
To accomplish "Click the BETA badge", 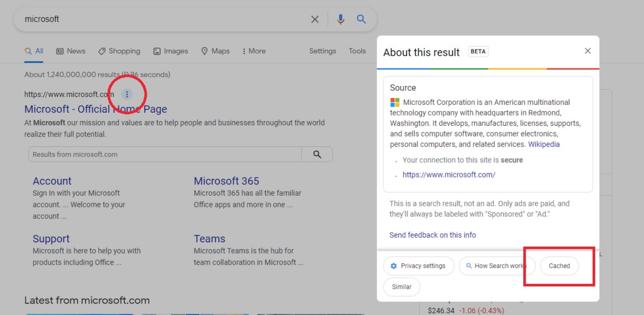I will [478, 51].
